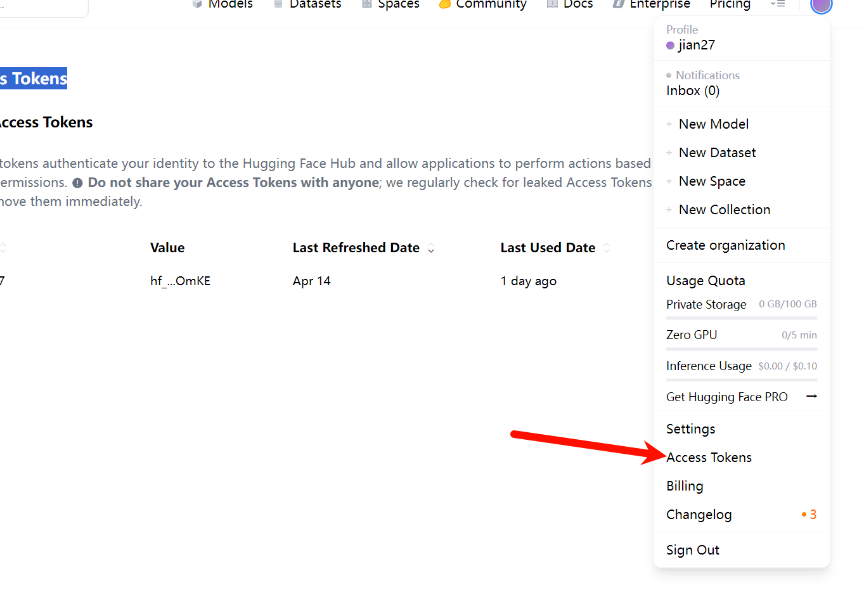Click the Datasets database icon
Screen dimensions: 864x616
coord(278,4)
